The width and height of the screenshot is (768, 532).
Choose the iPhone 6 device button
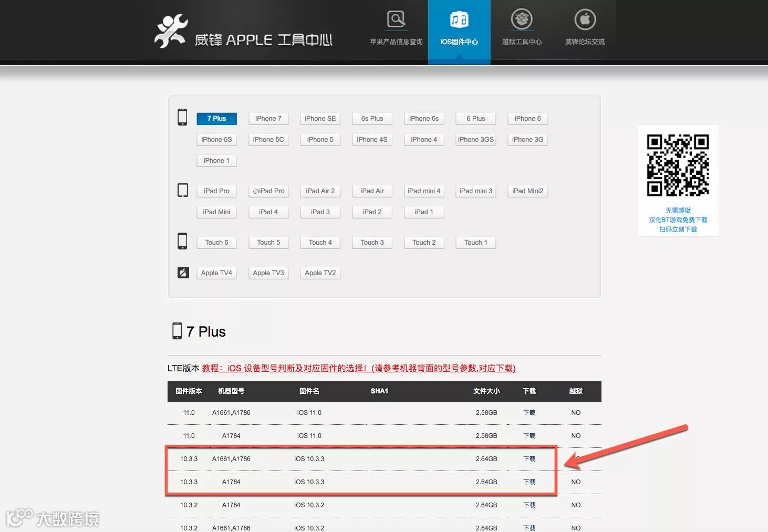click(528, 119)
